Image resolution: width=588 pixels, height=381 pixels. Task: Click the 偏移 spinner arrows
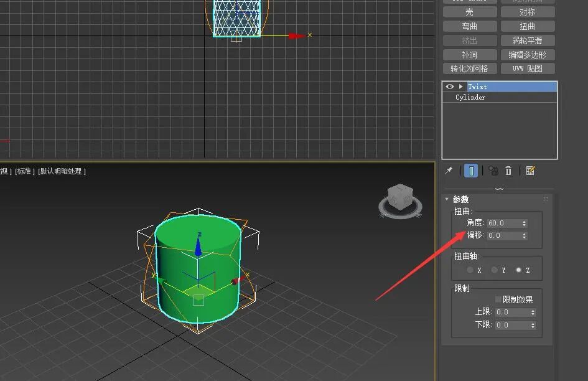pyautogui.click(x=525, y=236)
